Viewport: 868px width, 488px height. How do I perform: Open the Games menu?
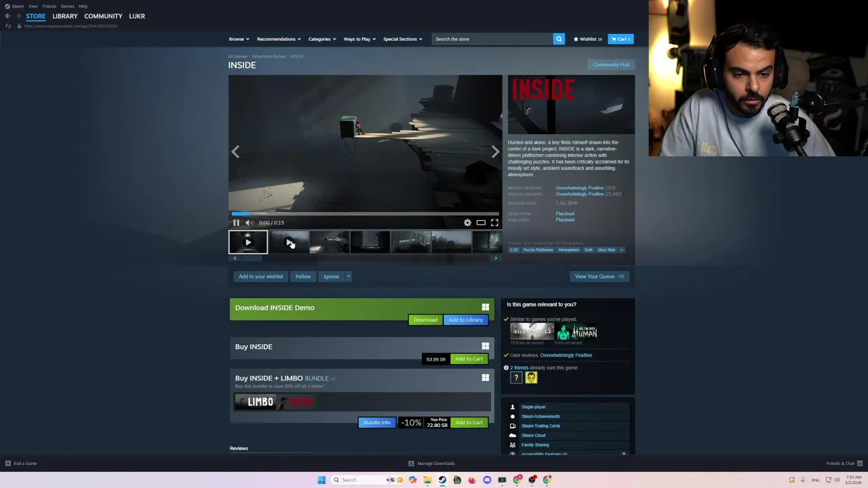coord(67,6)
